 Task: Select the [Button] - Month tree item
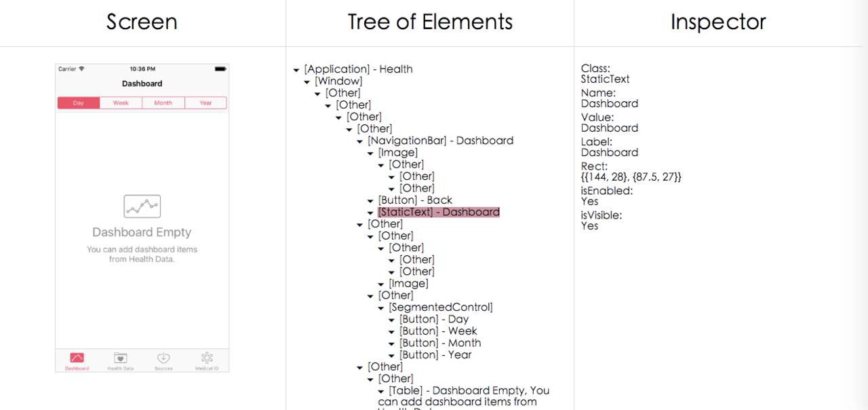click(440, 343)
